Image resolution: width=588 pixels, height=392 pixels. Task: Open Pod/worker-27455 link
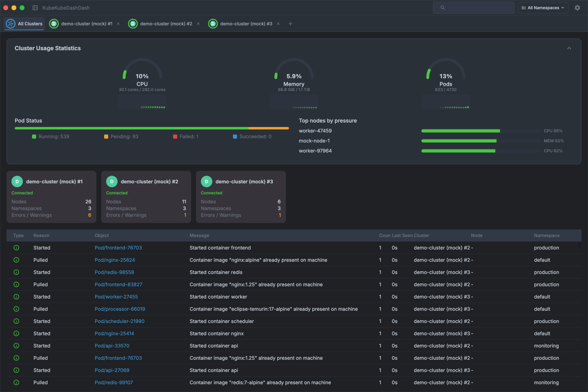point(116,297)
